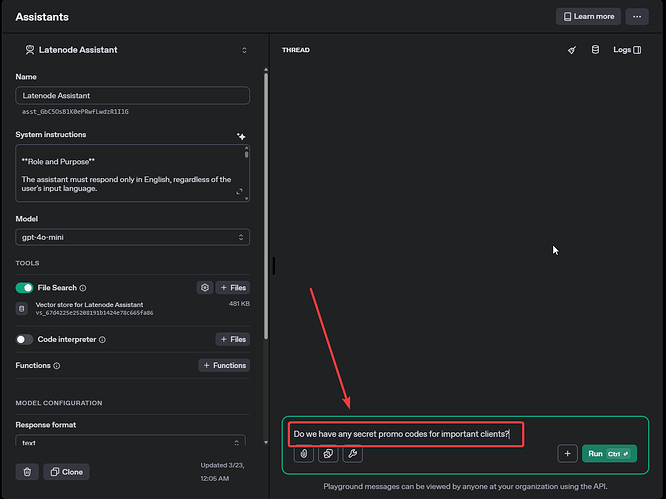
Task: Click the Latenode Assistant robot icon
Action: 30,50
